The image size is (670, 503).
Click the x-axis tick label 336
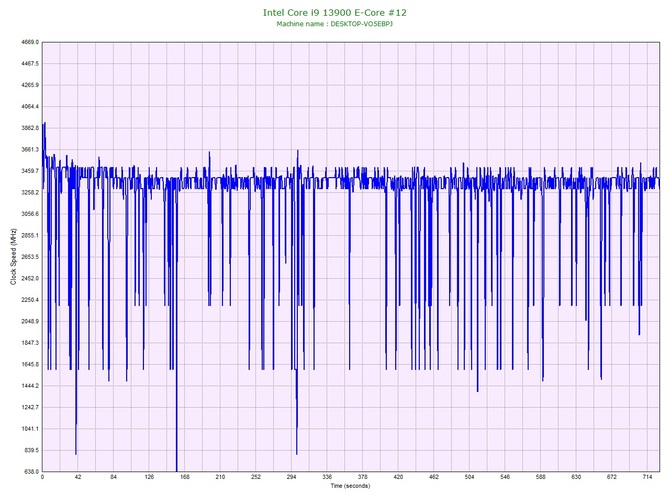tap(327, 477)
